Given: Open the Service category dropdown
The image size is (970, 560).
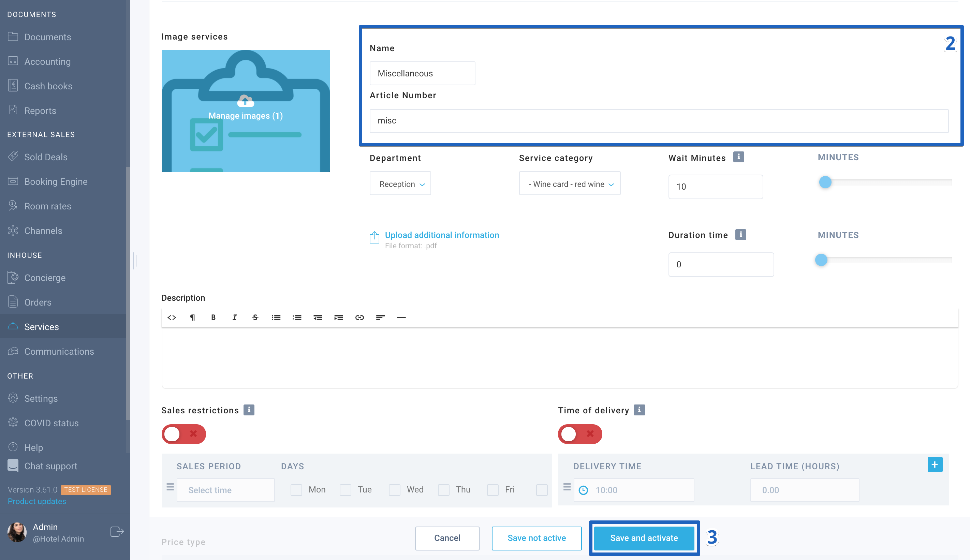Looking at the screenshot, I should coord(570,183).
